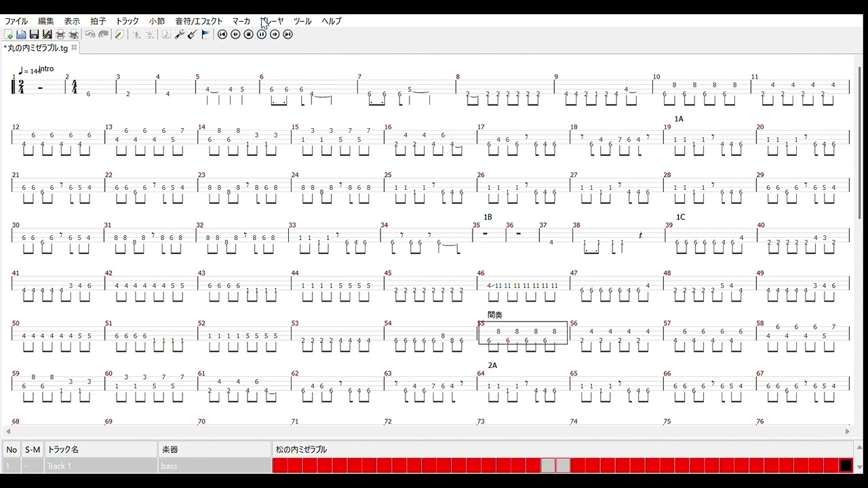
Task: Click the 1C section marker
Action: click(x=681, y=217)
